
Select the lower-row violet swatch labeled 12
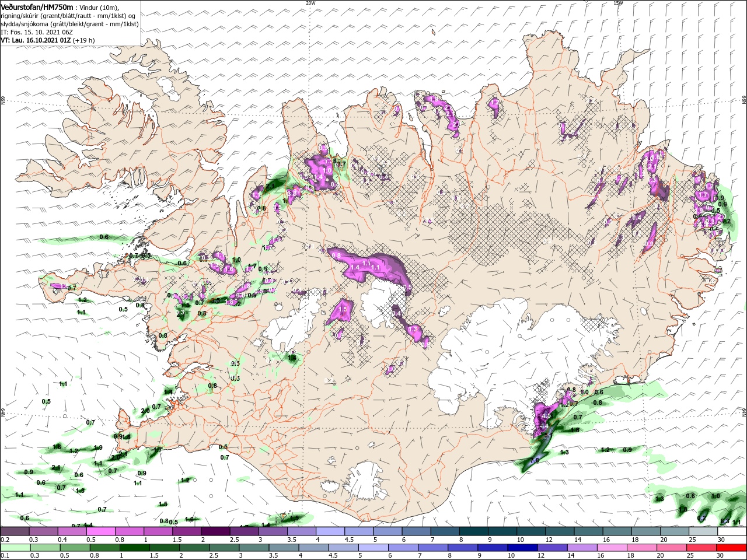point(553,548)
